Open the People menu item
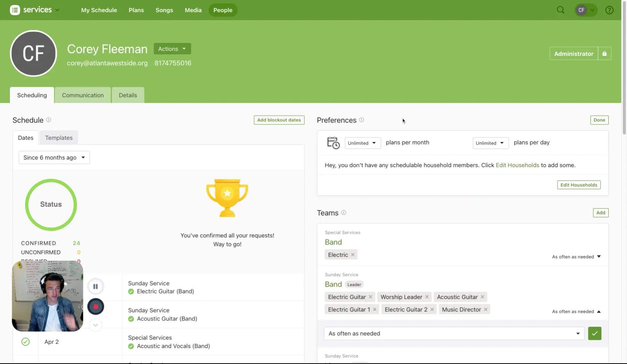 coord(222,10)
